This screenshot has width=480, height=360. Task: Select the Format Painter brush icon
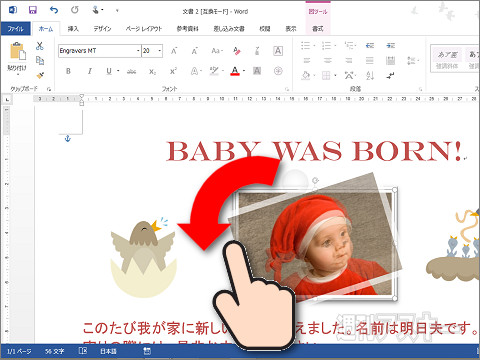coord(40,75)
